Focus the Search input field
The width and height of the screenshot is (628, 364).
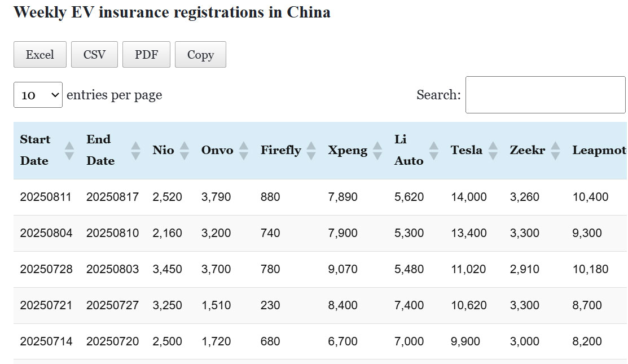[x=545, y=95]
